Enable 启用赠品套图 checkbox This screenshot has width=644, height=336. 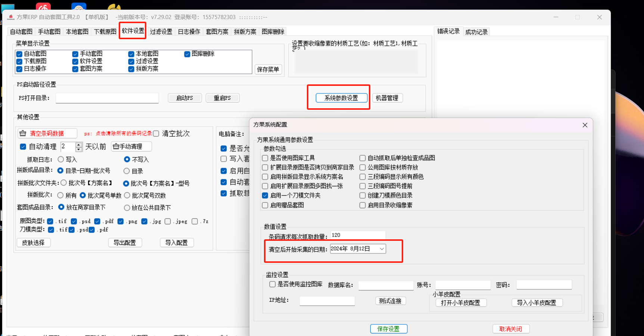265,205
